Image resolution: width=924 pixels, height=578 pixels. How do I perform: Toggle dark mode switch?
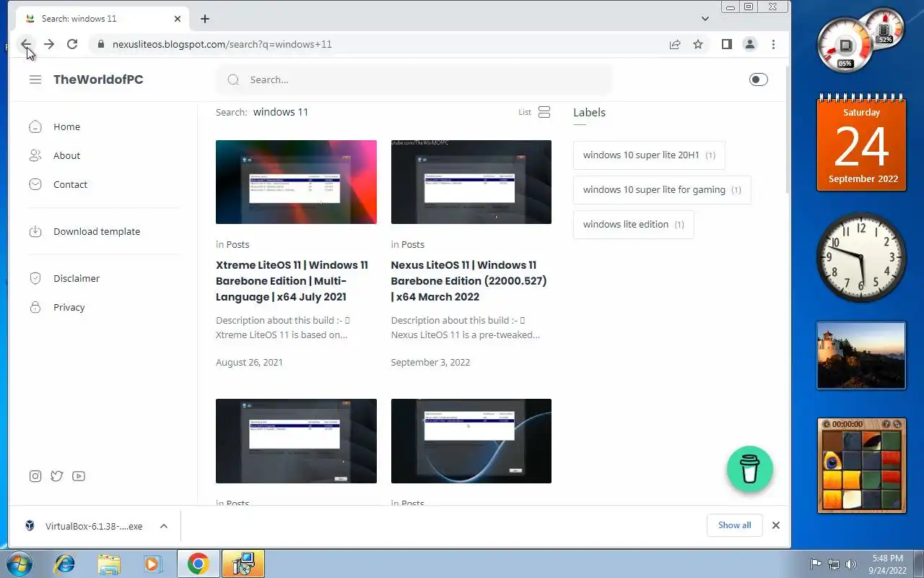pos(758,79)
